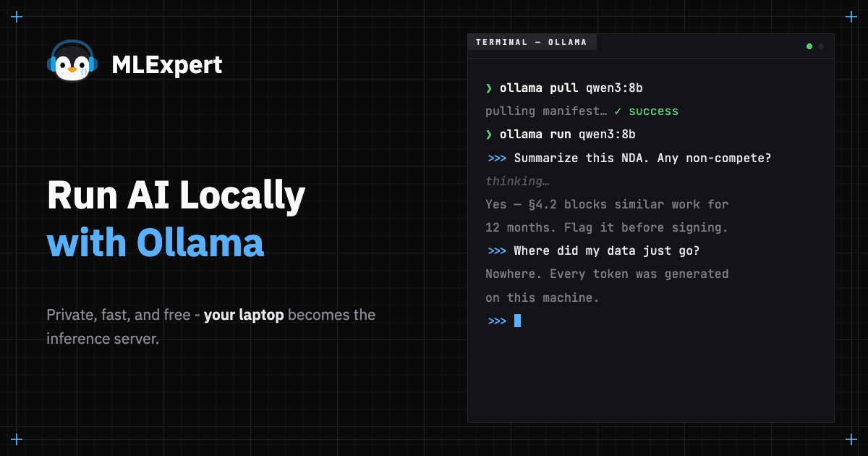The height and width of the screenshot is (456, 868).
Task: Select the TERMINAL — OLLAMA tab label
Action: (532, 42)
